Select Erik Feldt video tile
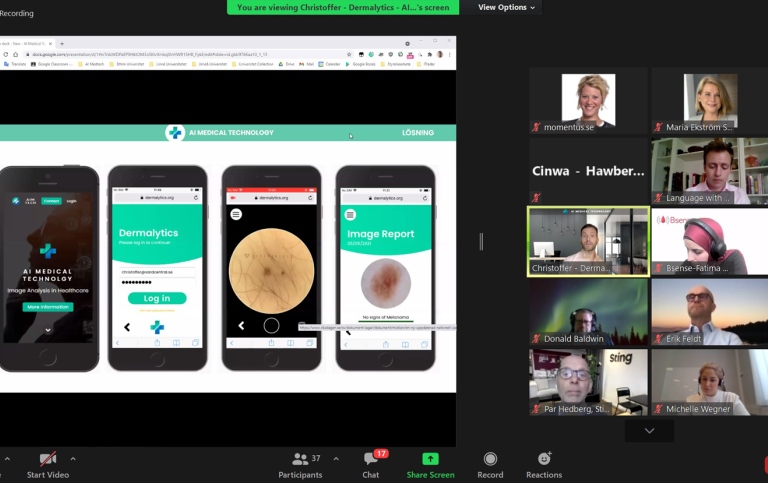768x483 pixels. [710, 312]
